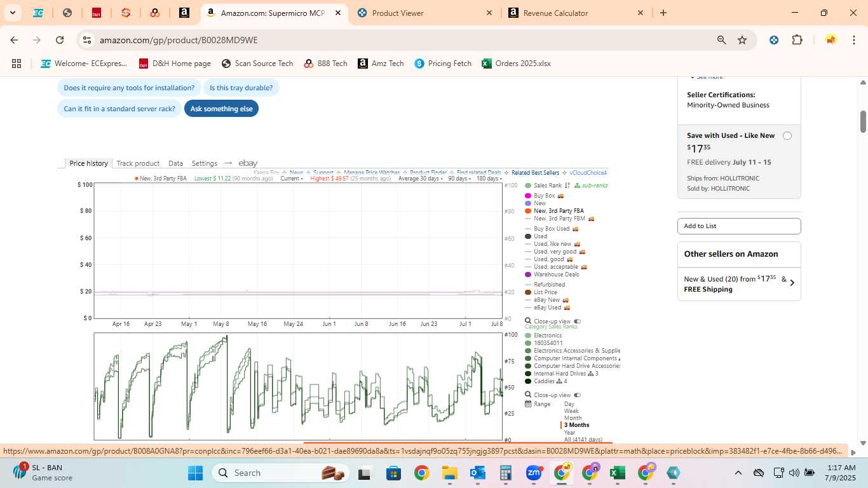Open Windows Start menu
Image resolution: width=868 pixels, height=488 pixels.
195,473
